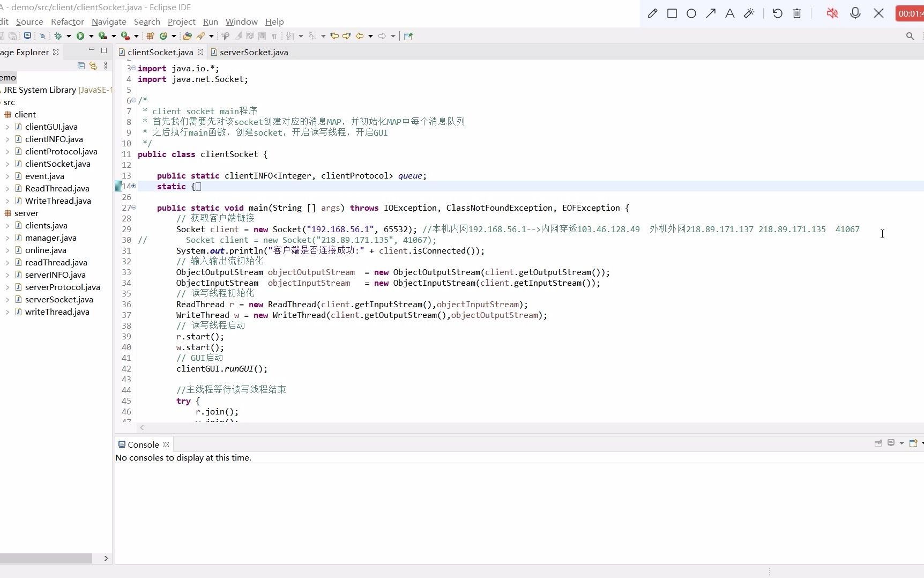Screen dimensions: 924x578
Task: Open Display Selected Console dropdown arrow
Action: [901, 443]
